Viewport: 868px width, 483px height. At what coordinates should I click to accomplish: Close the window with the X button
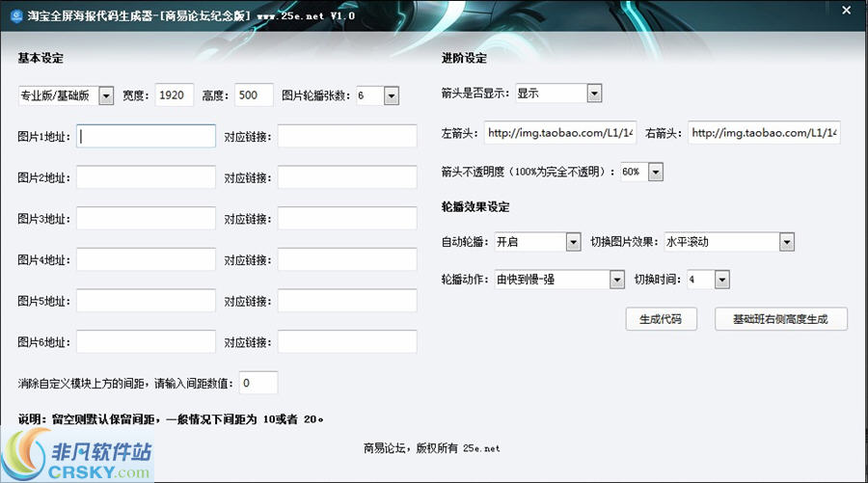[x=847, y=10]
